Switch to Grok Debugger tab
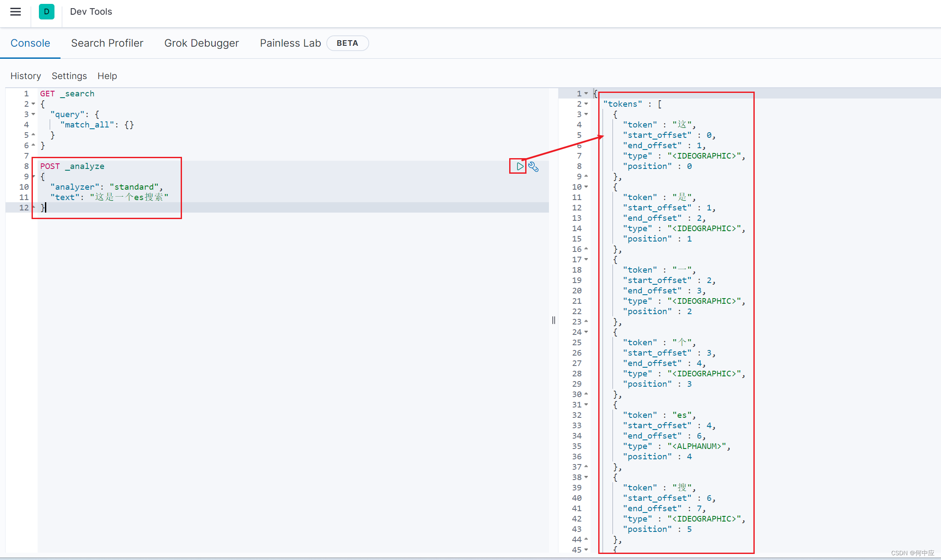 coord(201,43)
